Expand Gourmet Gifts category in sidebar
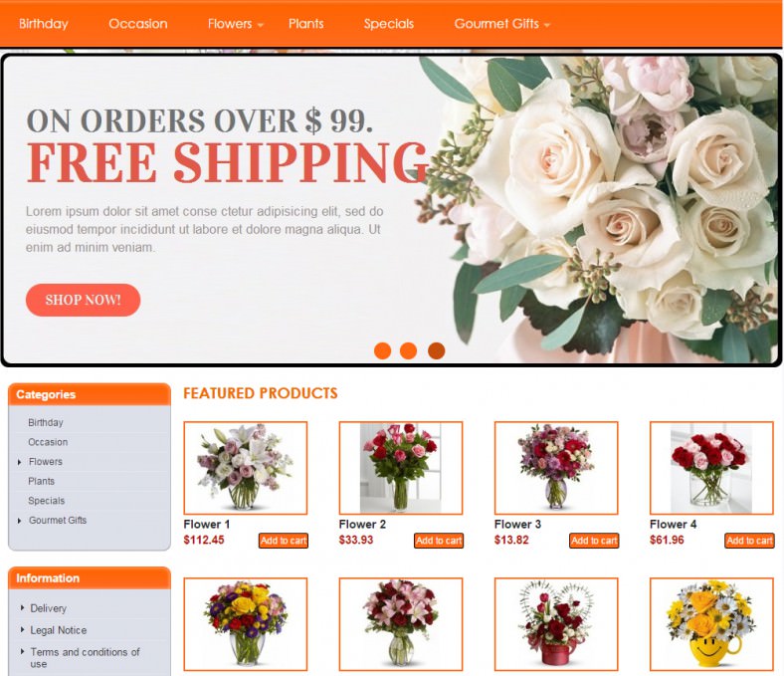 coord(20,521)
